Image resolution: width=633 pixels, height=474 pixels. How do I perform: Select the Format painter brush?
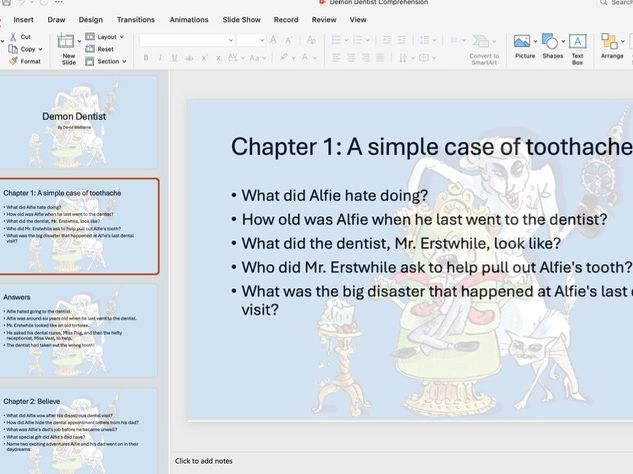click(x=13, y=61)
